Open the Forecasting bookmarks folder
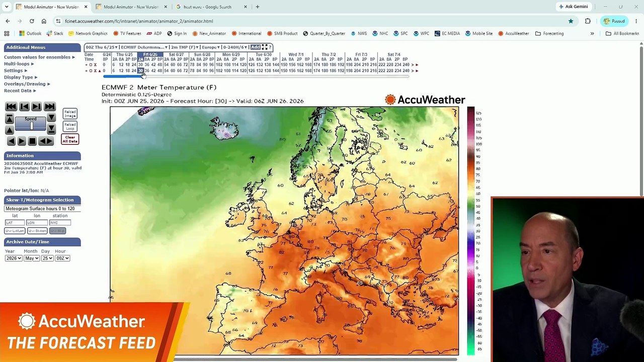The height and width of the screenshot is (362, 644). (x=549, y=33)
